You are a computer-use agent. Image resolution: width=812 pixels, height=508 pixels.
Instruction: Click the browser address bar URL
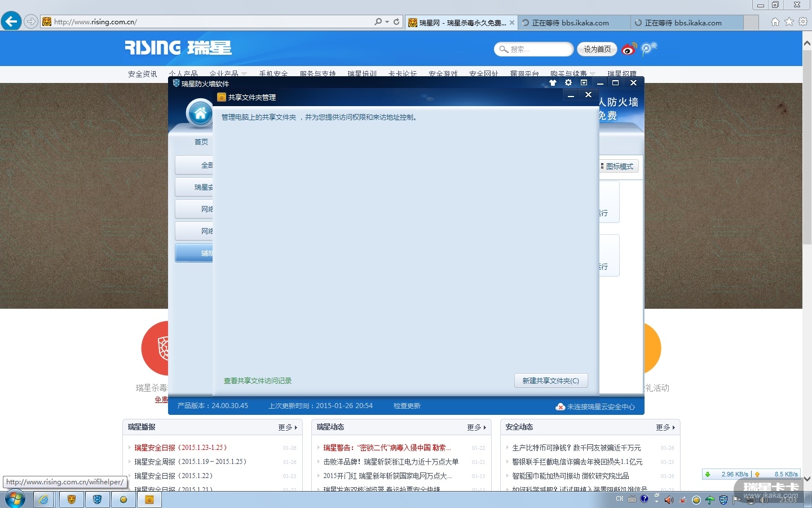pos(95,22)
